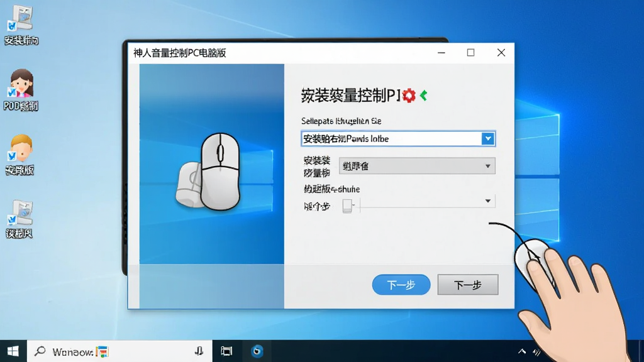Screen dimensions: 644x362
Task: Click the taskbar search magnifier icon
Action: coord(40,351)
